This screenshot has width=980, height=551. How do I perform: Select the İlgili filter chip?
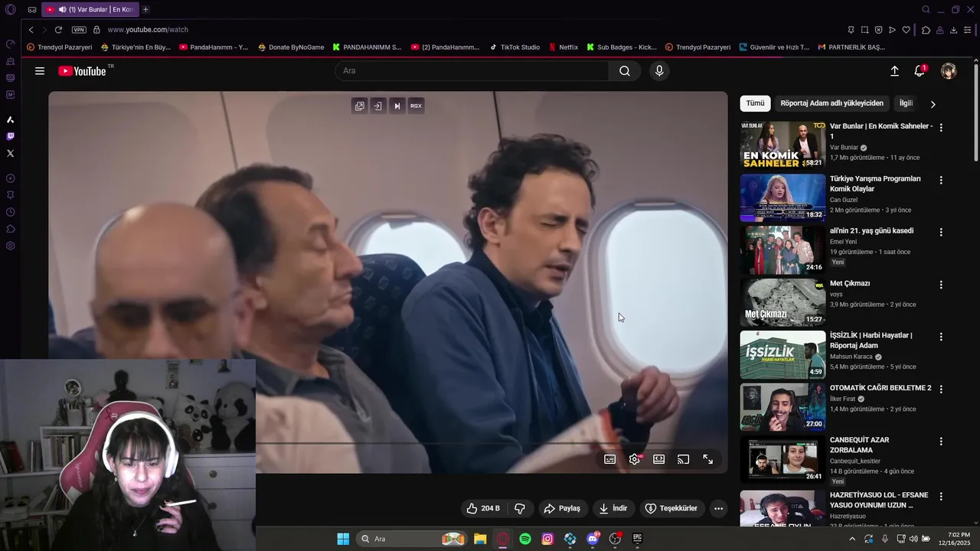click(906, 103)
